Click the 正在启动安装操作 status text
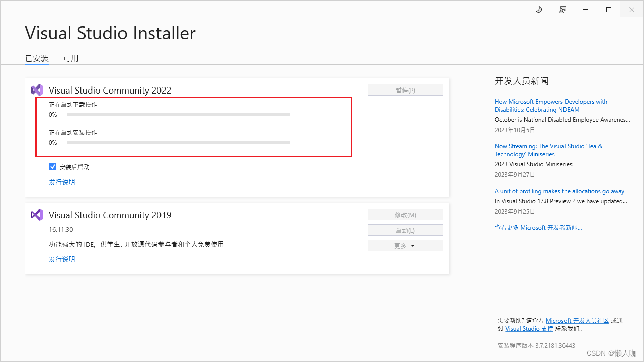644x362 pixels. point(73,133)
